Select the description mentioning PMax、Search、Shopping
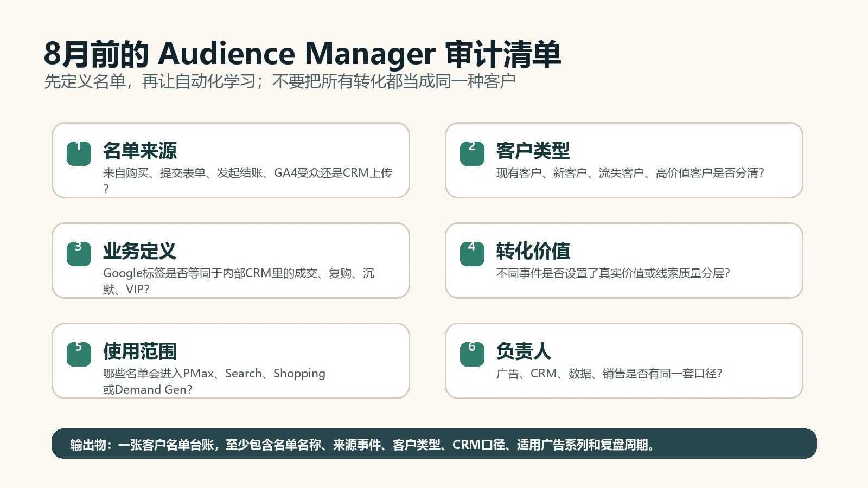Screen dimensions: 868x488 click(214, 381)
